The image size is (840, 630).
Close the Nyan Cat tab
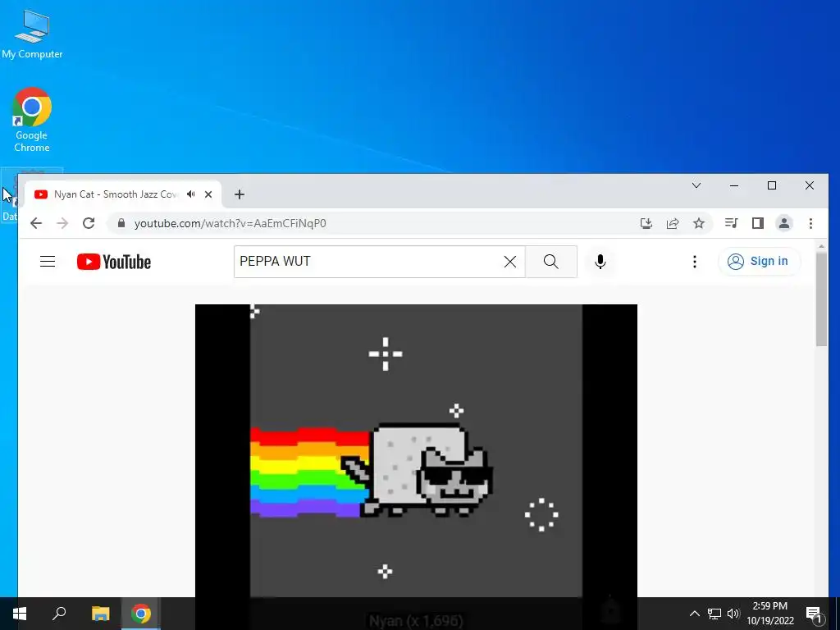click(208, 194)
